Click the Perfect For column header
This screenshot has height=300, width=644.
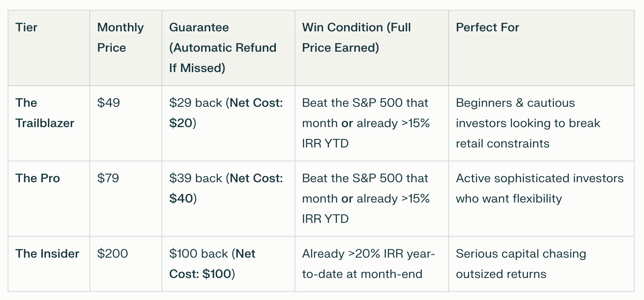(x=487, y=28)
